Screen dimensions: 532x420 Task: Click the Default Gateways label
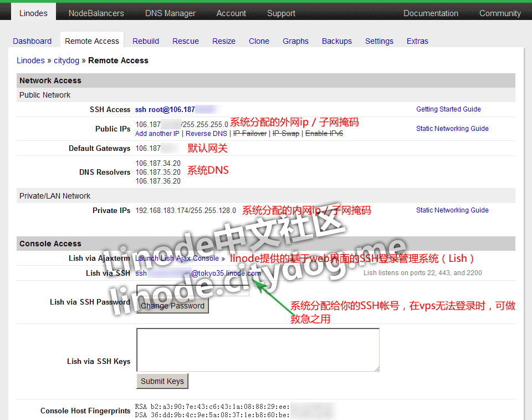[x=99, y=149]
